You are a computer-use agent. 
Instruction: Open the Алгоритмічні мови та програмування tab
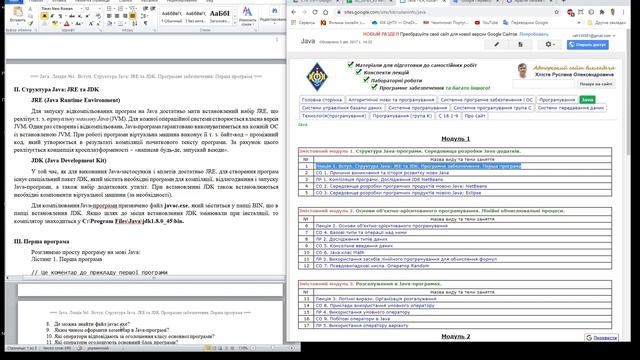pyautogui.click(x=391, y=100)
